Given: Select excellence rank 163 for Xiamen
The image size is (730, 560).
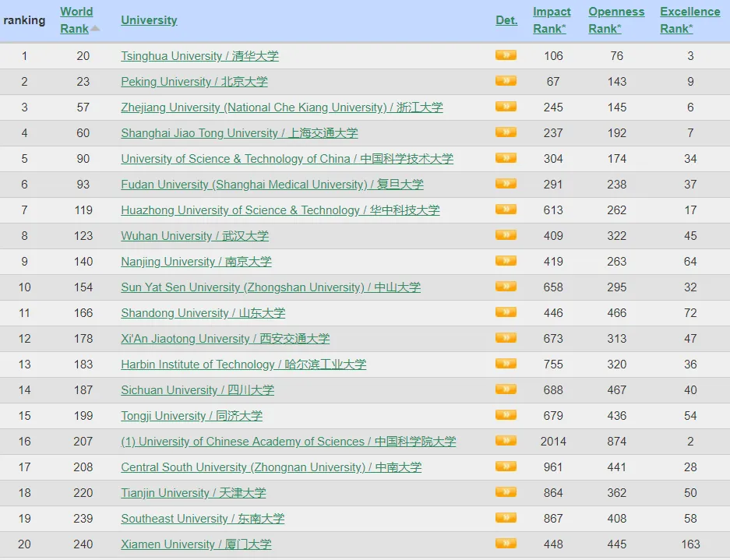Looking at the screenshot, I should click(x=690, y=544).
